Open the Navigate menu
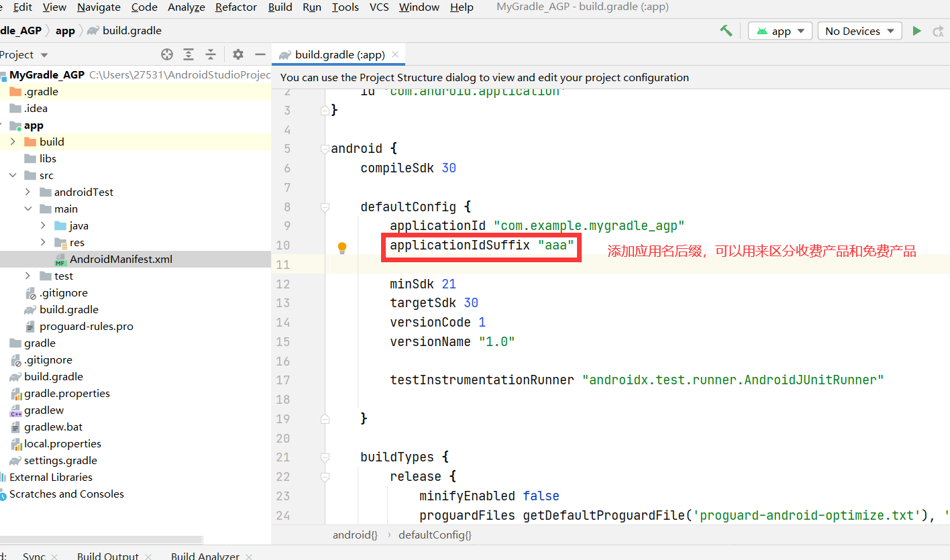This screenshot has width=950, height=560. (x=99, y=7)
